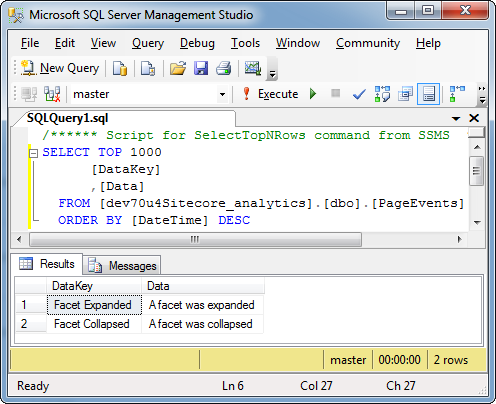Viewport: 496px width, 404px height.
Task: Select 'A facet was collapsed' cell
Action: (x=203, y=324)
